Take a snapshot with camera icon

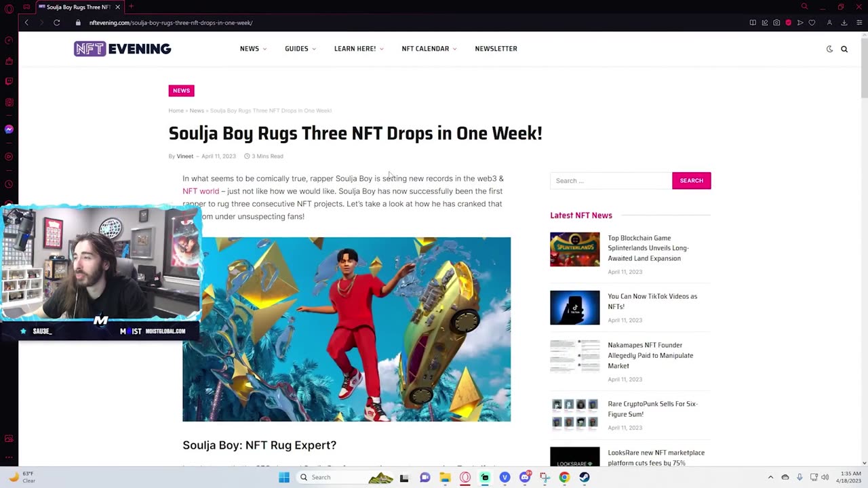point(776,22)
